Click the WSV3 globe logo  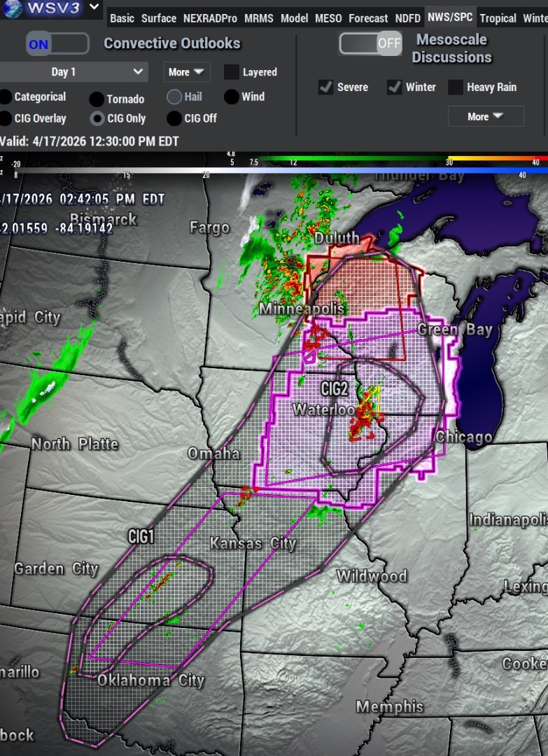coord(13,9)
